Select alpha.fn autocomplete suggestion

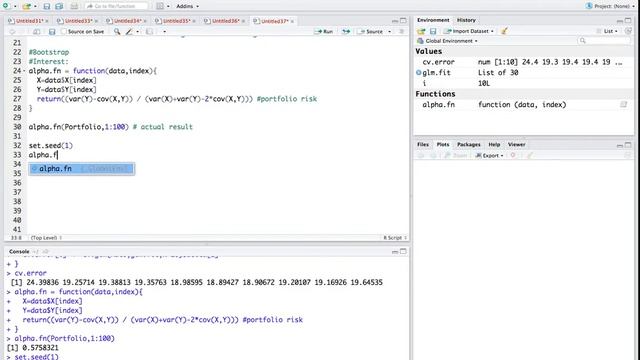coord(82,169)
